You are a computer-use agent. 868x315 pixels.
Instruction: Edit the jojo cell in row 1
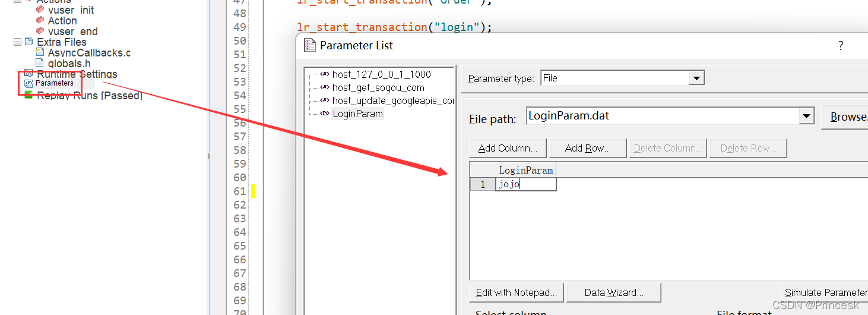(525, 184)
